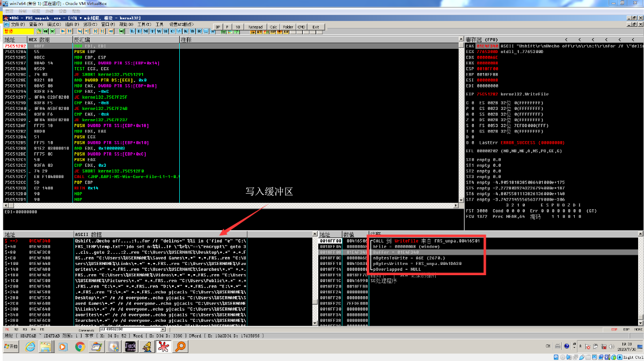Click the Step into toolbar icon
This screenshot has height=361, width=644.
[x=80, y=31]
